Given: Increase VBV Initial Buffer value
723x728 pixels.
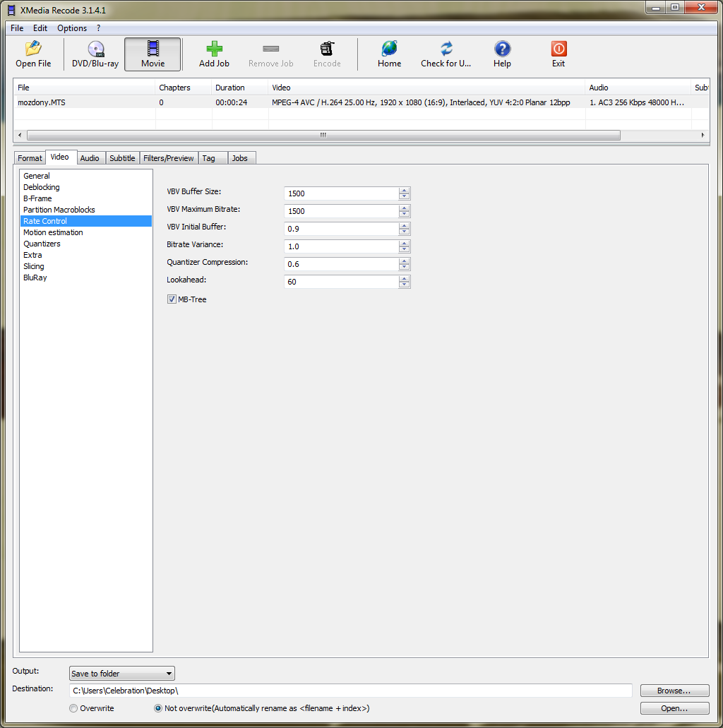Looking at the screenshot, I should (x=404, y=226).
